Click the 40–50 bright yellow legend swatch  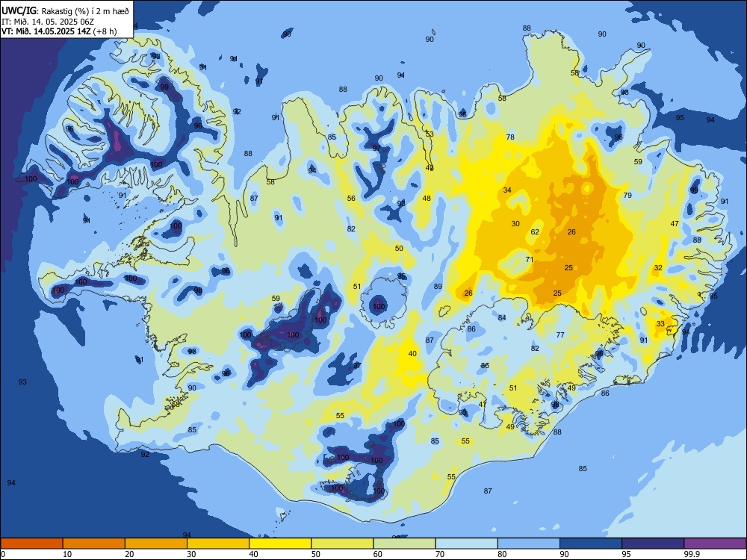(x=280, y=544)
